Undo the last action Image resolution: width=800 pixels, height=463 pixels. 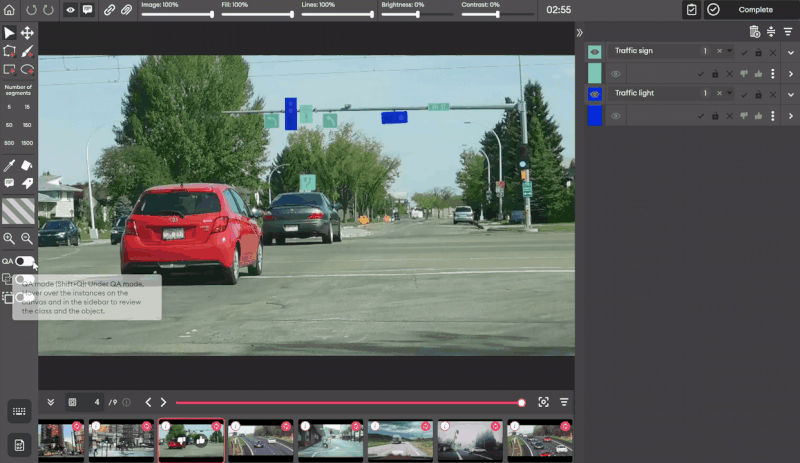31,10
